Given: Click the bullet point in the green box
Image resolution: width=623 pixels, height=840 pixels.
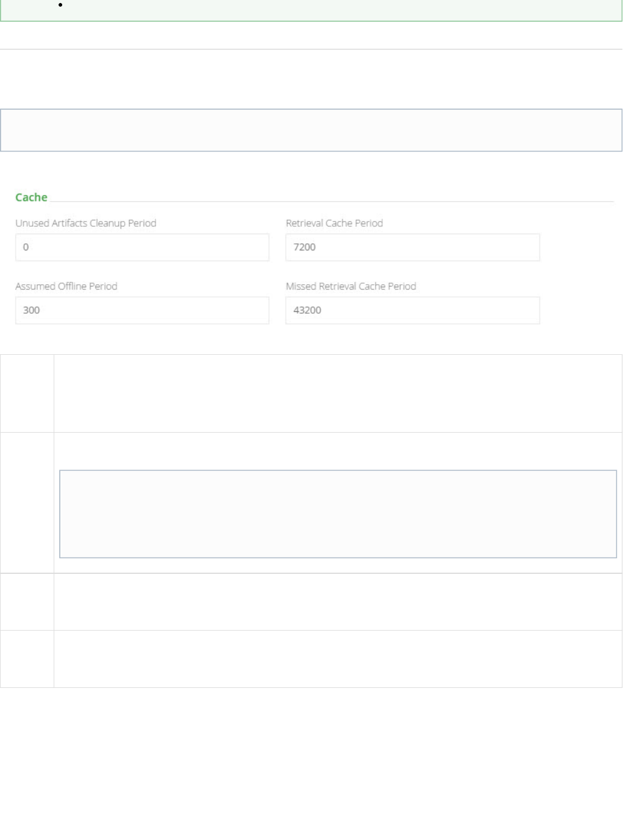Looking at the screenshot, I should (61, 5).
